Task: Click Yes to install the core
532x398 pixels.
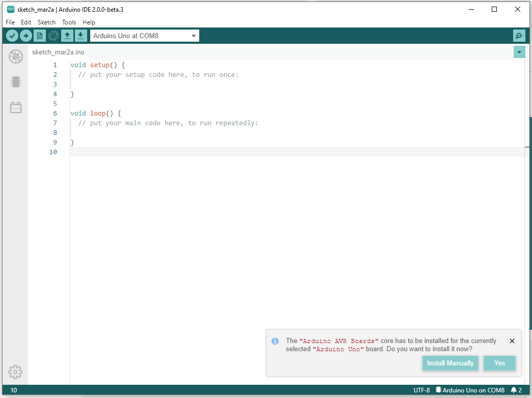Action: tap(499, 363)
